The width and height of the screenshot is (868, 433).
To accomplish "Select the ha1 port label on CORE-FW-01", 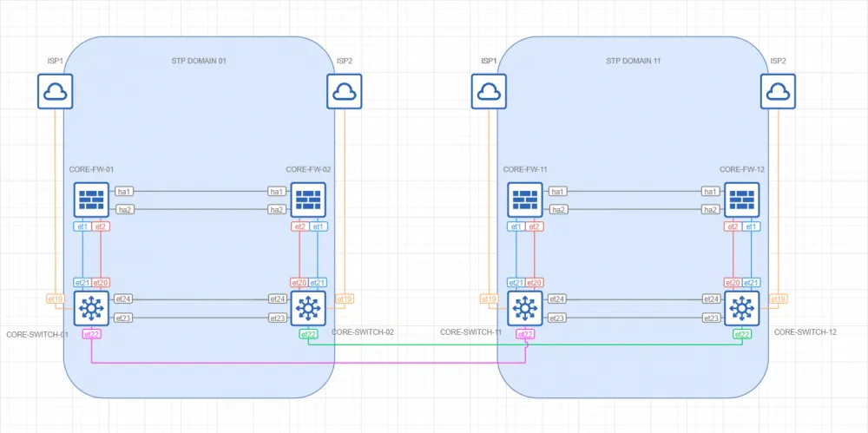I will [123, 192].
